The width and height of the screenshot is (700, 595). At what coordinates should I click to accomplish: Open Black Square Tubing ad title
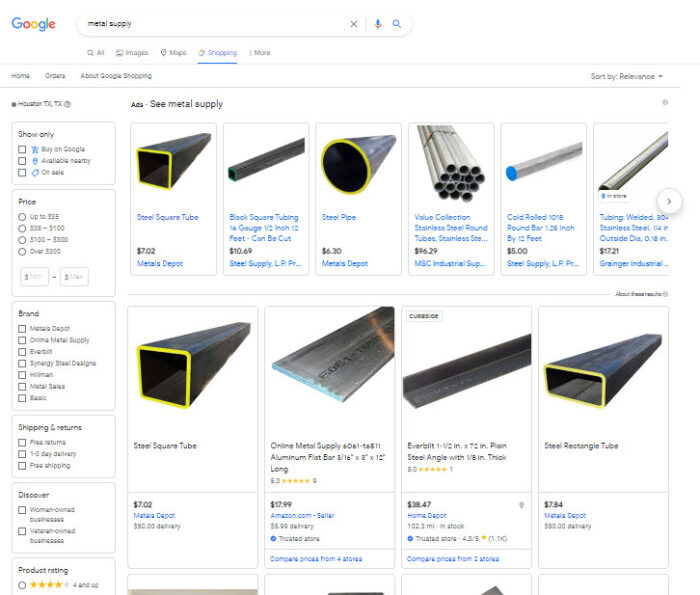[264, 228]
